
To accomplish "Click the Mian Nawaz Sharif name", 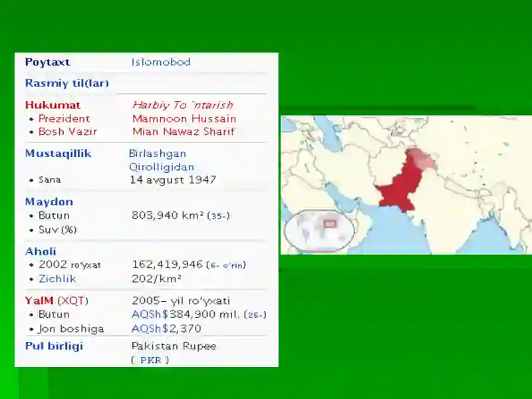I will tap(184, 132).
